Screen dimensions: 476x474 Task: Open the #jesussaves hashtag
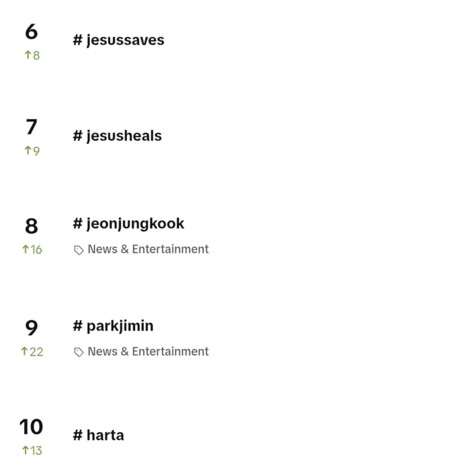click(119, 40)
